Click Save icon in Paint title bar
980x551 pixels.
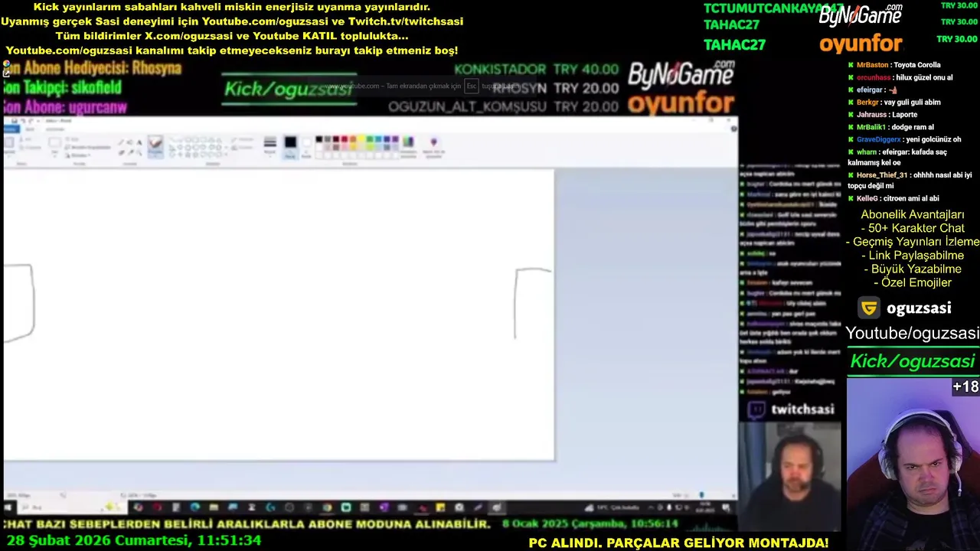[14, 120]
